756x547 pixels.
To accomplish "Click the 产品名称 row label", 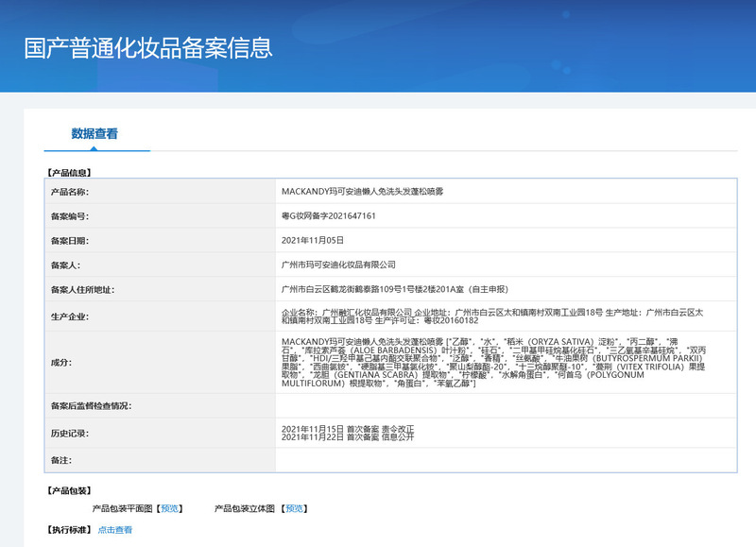I will click(70, 192).
